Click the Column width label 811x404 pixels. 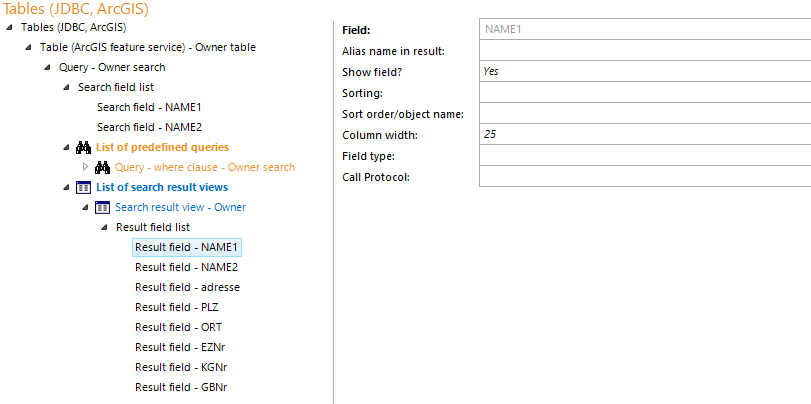[380, 136]
